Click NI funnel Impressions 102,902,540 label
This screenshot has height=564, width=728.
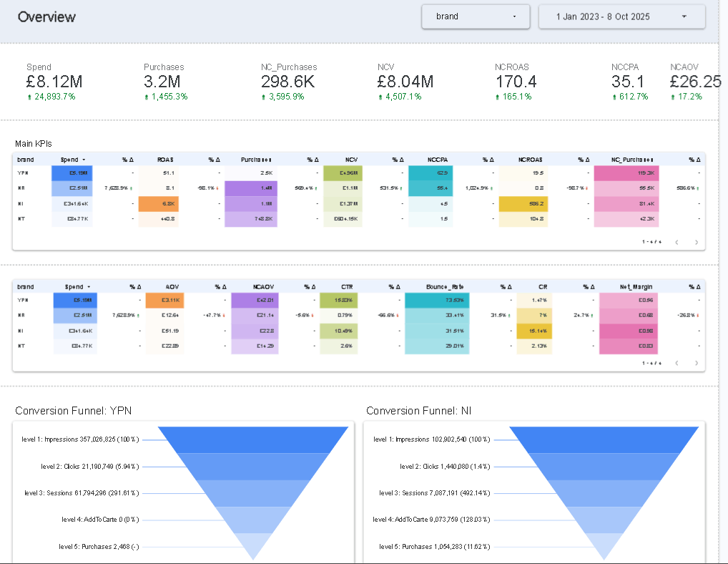click(x=432, y=439)
